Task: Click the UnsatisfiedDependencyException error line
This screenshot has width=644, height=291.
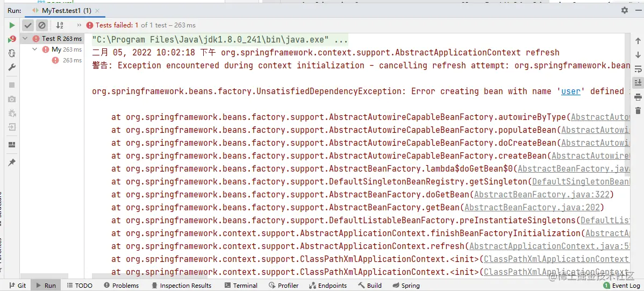Action: point(361,91)
